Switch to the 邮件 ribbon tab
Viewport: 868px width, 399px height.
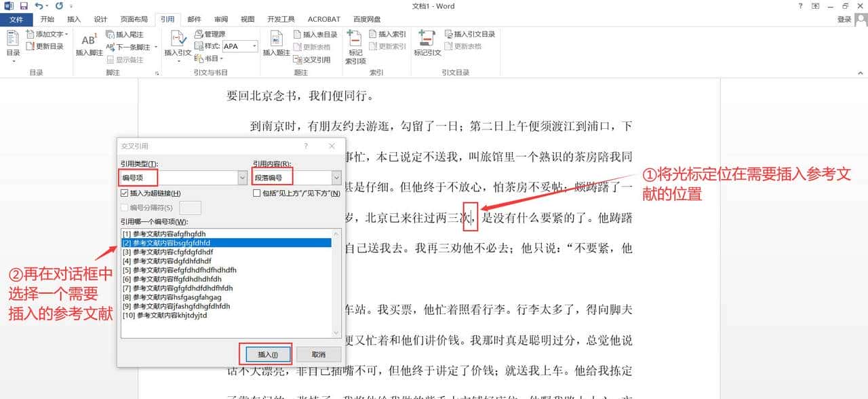point(194,19)
